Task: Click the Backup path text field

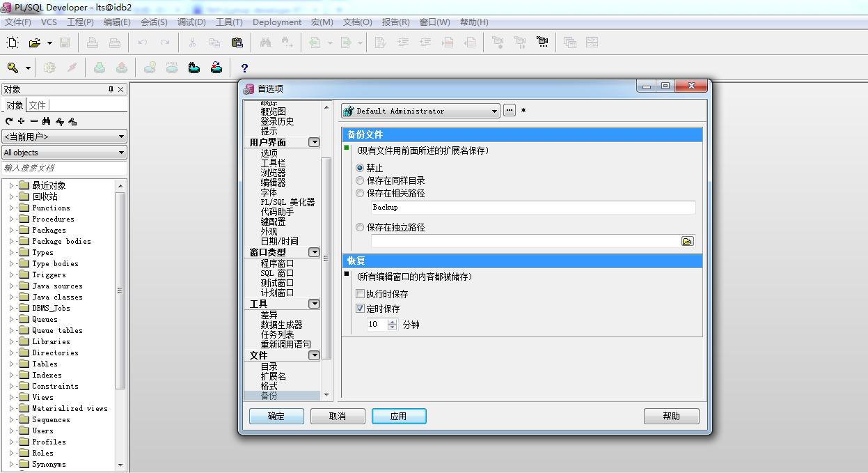Action: click(x=532, y=207)
